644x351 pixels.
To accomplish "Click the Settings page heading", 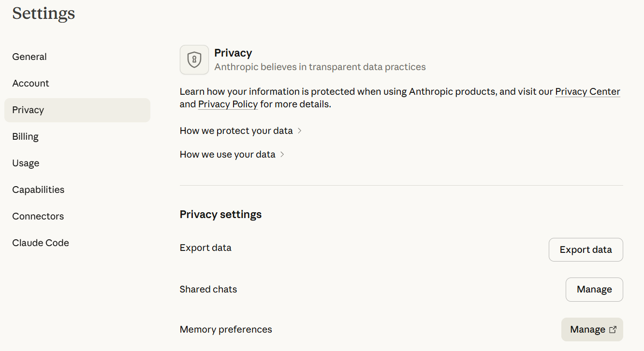I will click(x=44, y=14).
